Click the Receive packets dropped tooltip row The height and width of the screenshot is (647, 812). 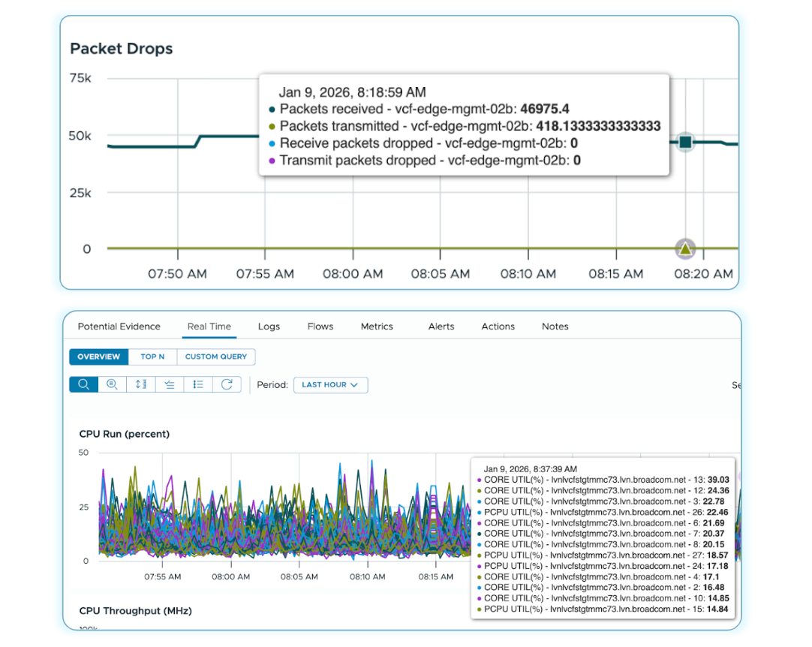point(423,143)
